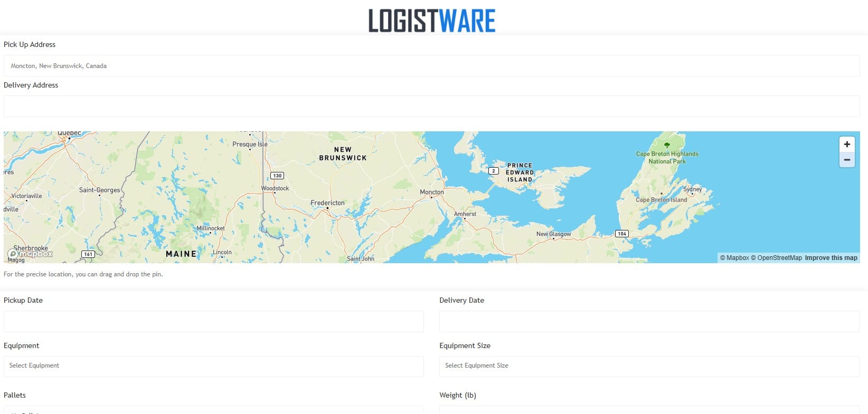Open the Mapbox attribution link
Image resolution: width=868 pixels, height=414 pixels.
(734, 258)
